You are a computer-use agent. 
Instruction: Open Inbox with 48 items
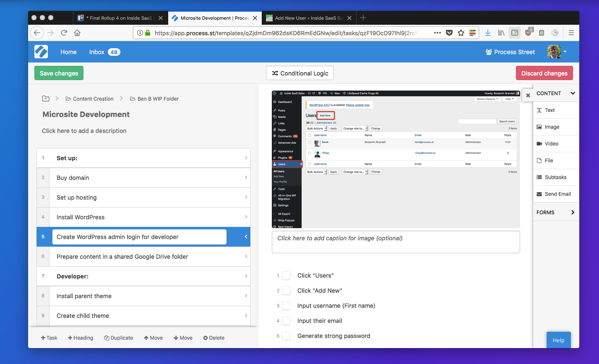104,52
